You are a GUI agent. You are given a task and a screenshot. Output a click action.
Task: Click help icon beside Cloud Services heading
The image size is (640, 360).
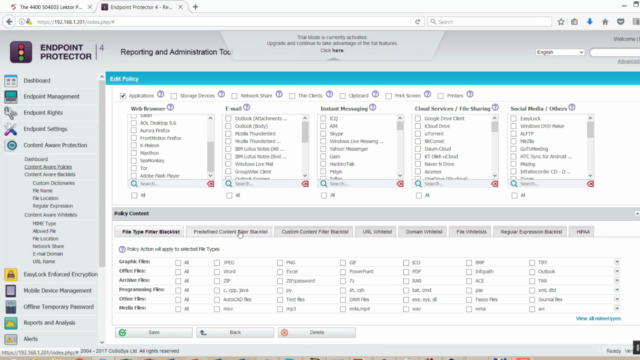[x=495, y=107]
